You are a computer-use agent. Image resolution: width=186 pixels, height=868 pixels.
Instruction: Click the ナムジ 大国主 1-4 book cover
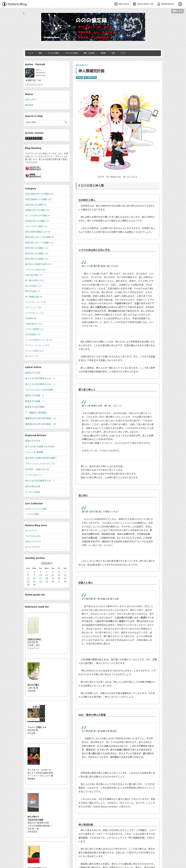pyautogui.click(x=36, y=713)
